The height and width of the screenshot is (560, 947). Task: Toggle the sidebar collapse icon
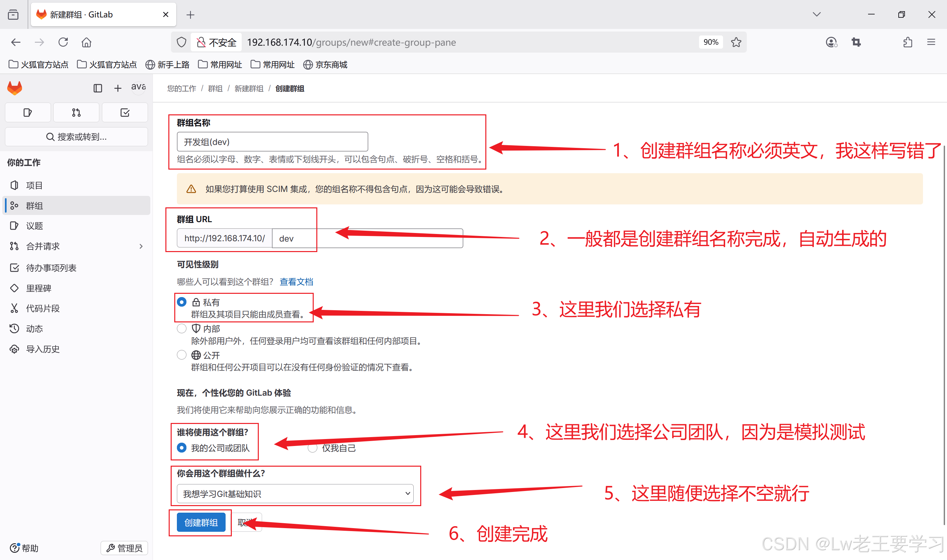point(98,88)
